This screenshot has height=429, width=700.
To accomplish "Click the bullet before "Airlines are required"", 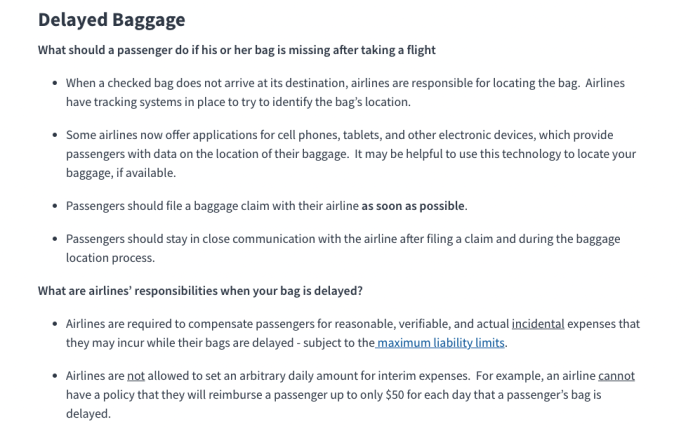I will coord(53,325).
